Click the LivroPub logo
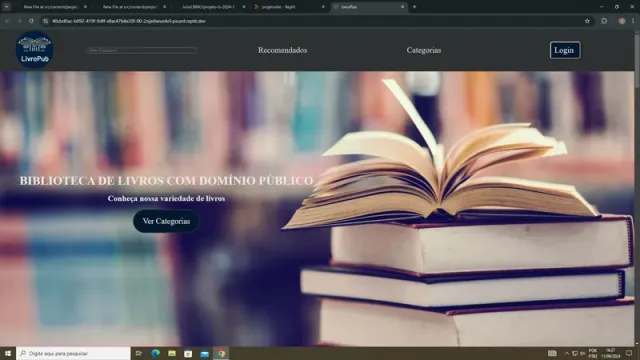The height and width of the screenshot is (360, 640). click(34, 50)
